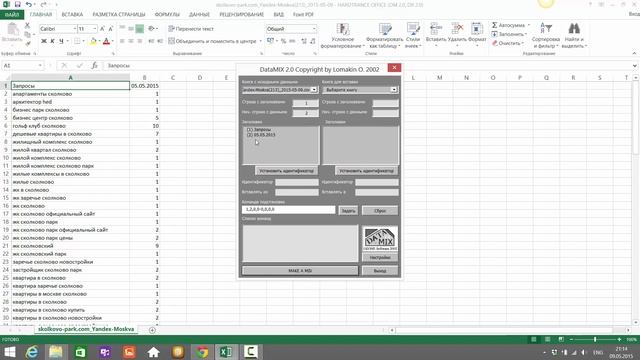Open the number format Общий dropdown
This screenshot has width=640, height=360.
point(314,29)
